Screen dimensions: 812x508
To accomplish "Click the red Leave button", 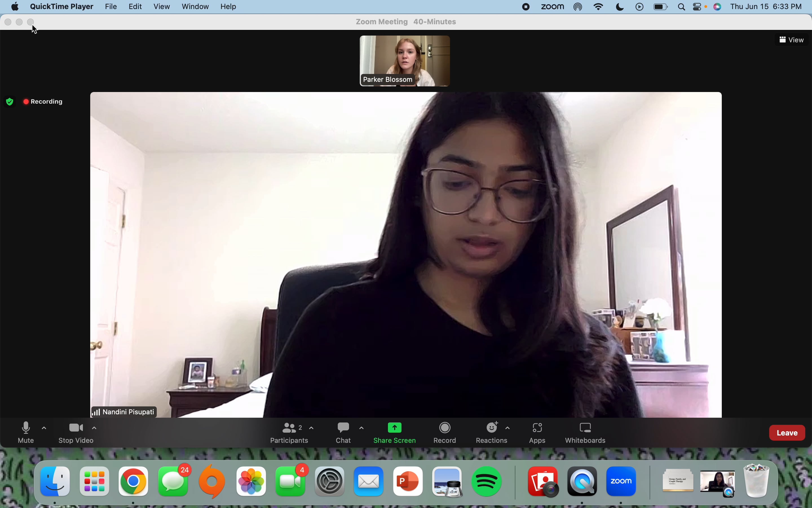I will click(787, 433).
